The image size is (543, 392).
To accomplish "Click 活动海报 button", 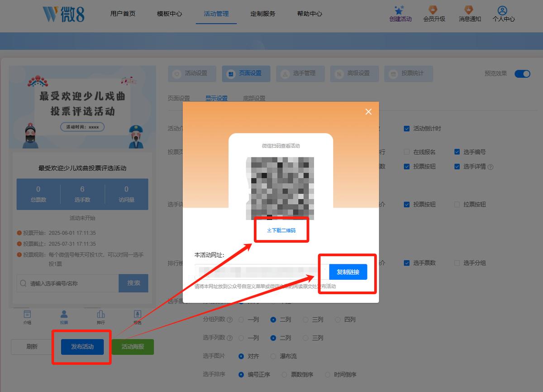I will click(x=133, y=347).
